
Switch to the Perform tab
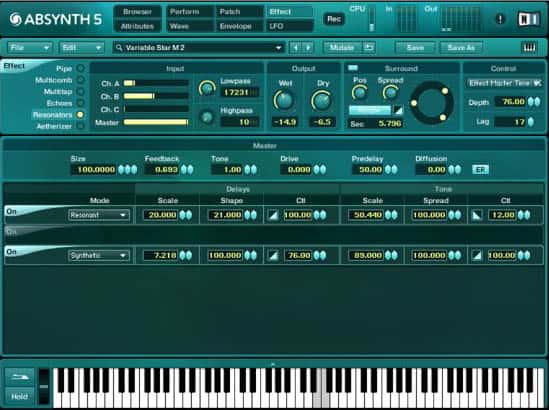189,12
